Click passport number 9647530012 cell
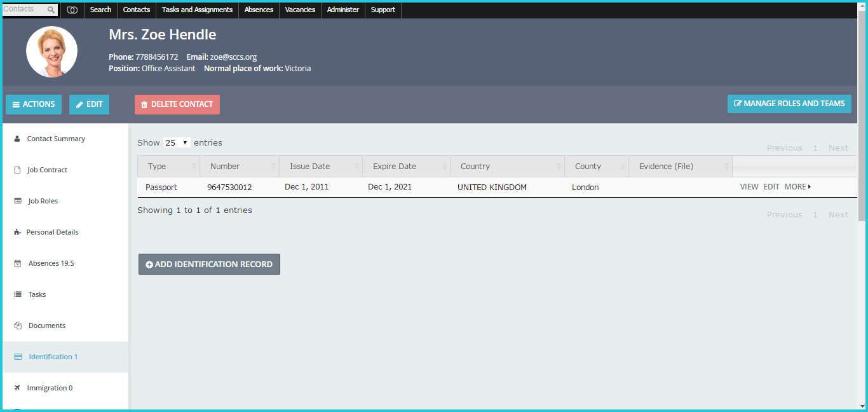The width and height of the screenshot is (868, 412). pyautogui.click(x=229, y=188)
